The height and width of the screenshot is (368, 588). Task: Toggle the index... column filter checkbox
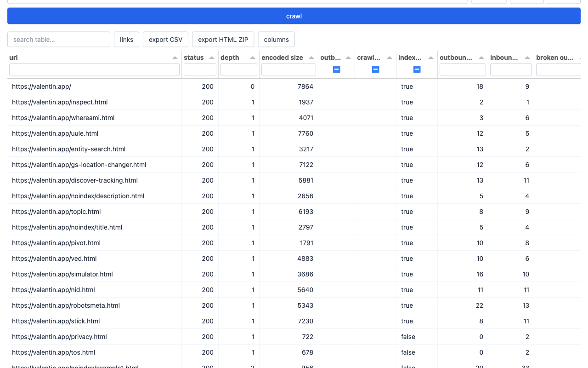tap(417, 69)
